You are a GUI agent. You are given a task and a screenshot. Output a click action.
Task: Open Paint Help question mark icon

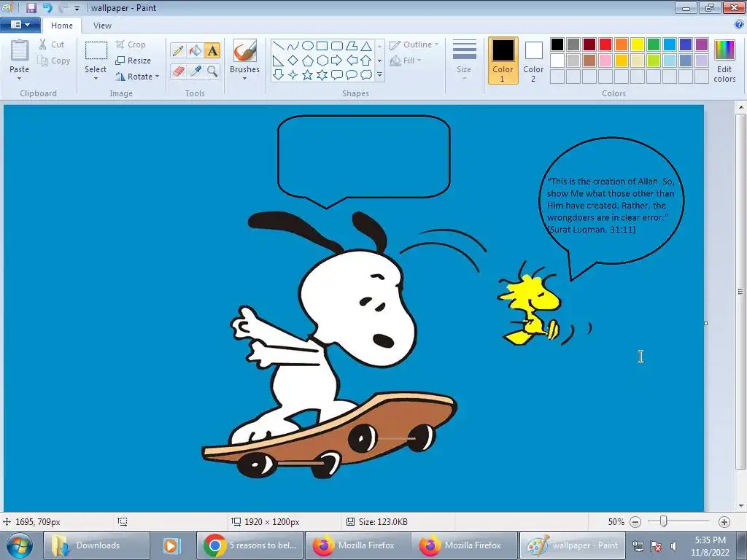tap(739, 24)
